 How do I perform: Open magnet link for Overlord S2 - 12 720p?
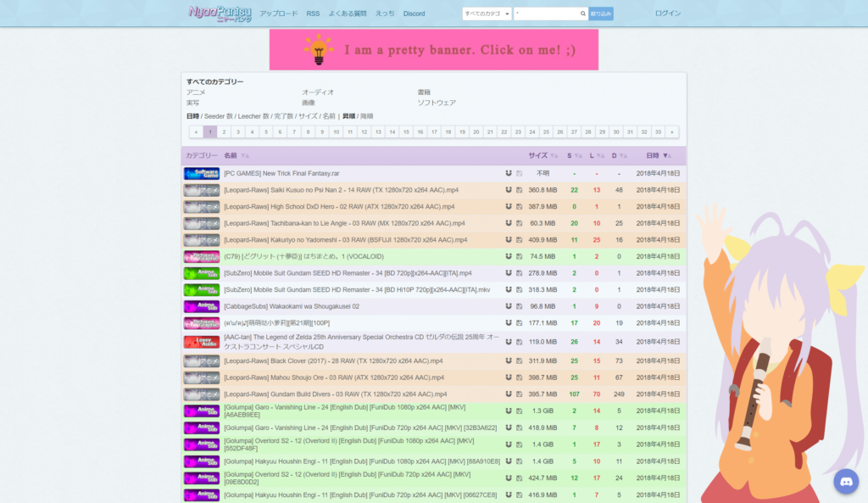(509, 478)
